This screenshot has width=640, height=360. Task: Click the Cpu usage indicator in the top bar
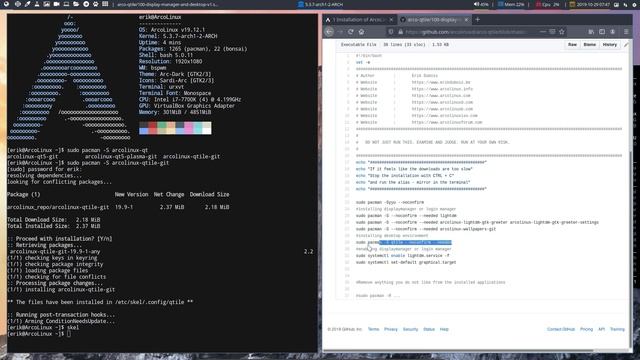click(x=547, y=4)
